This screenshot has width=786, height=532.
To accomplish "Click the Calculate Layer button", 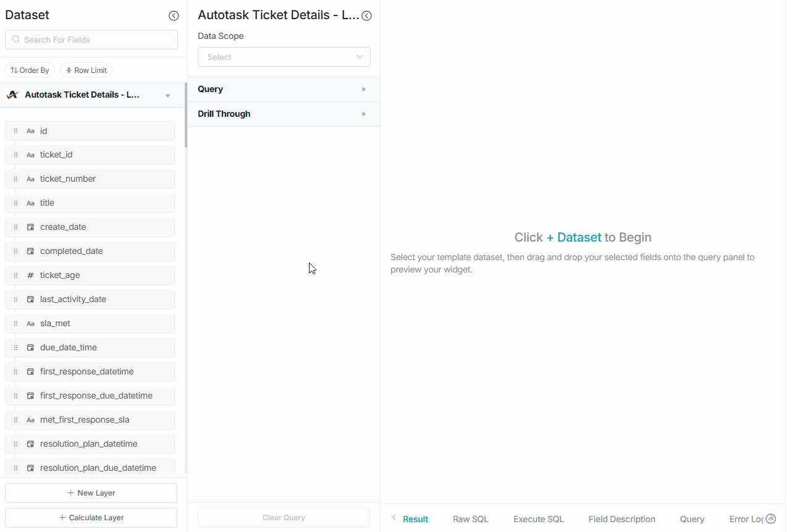I will pos(91,518).
